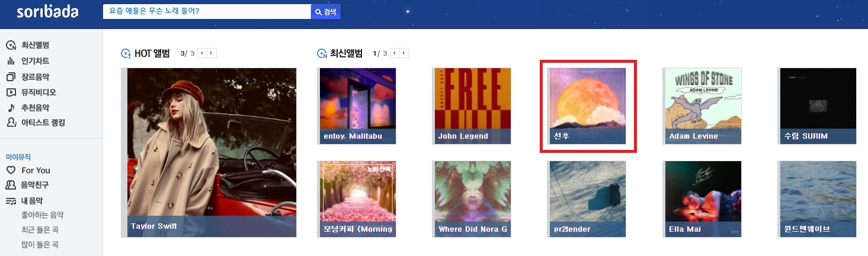Show previous 최신앨범 page arrow
The height and width of the screenshot is (256, 868).
click(394, 53)
